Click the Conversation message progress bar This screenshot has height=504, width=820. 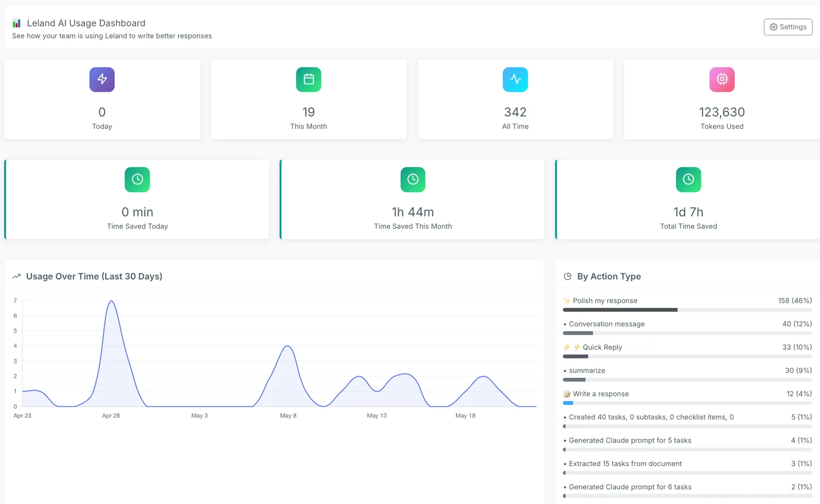[687, 333]
